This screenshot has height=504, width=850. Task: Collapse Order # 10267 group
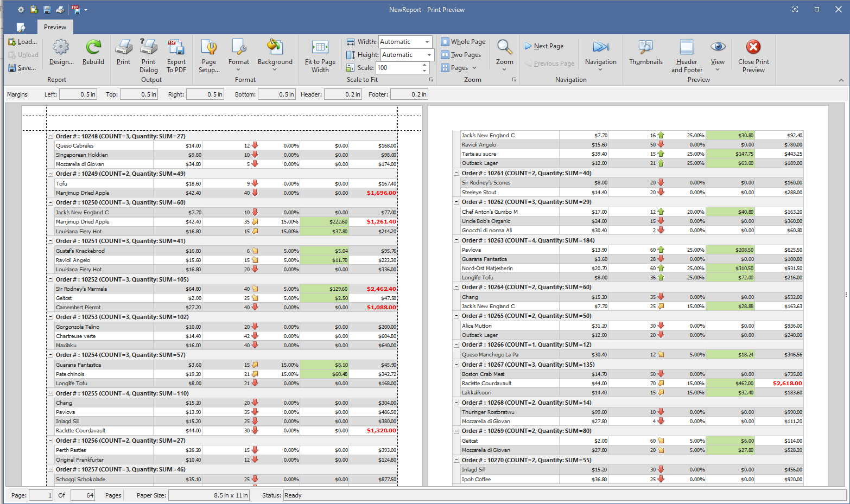(x=456, y=365)
